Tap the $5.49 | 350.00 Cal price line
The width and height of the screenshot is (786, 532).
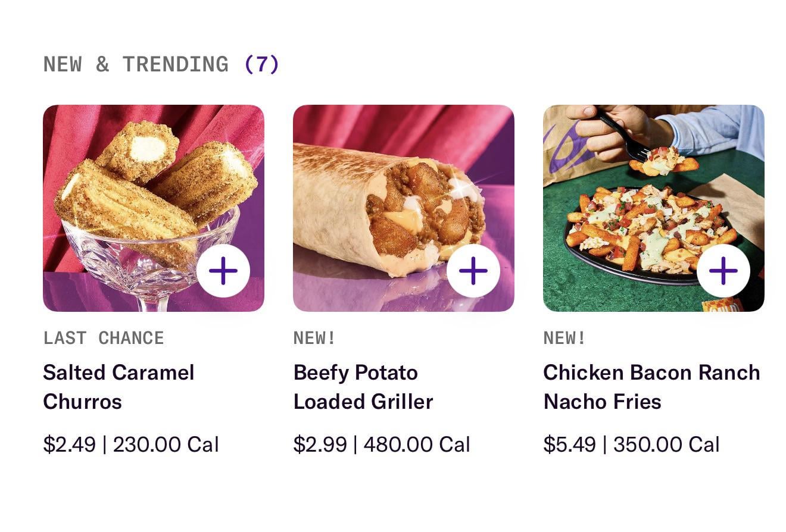pos(631,445)
